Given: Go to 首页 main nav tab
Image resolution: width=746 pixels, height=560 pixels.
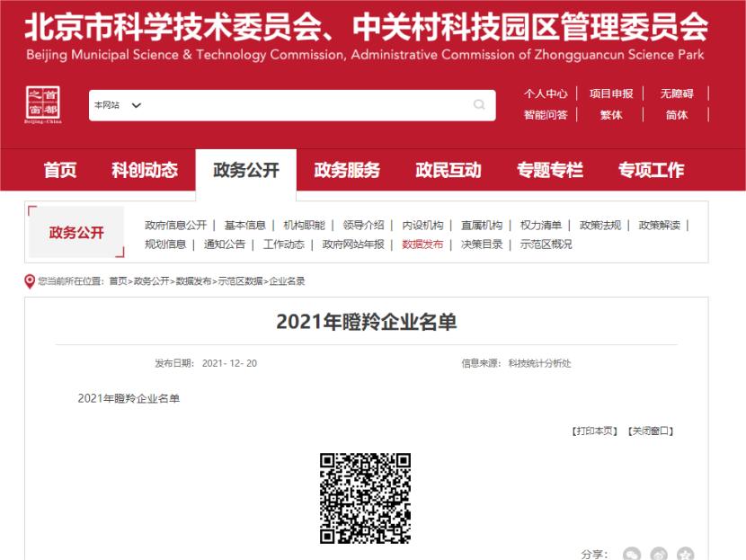Looking at the screenshot, I should coord(60,170).
